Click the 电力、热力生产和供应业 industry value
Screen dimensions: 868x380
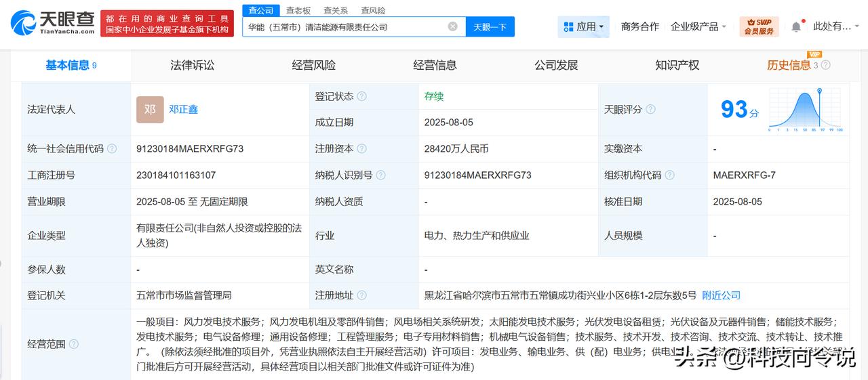(x=477, y=235)
